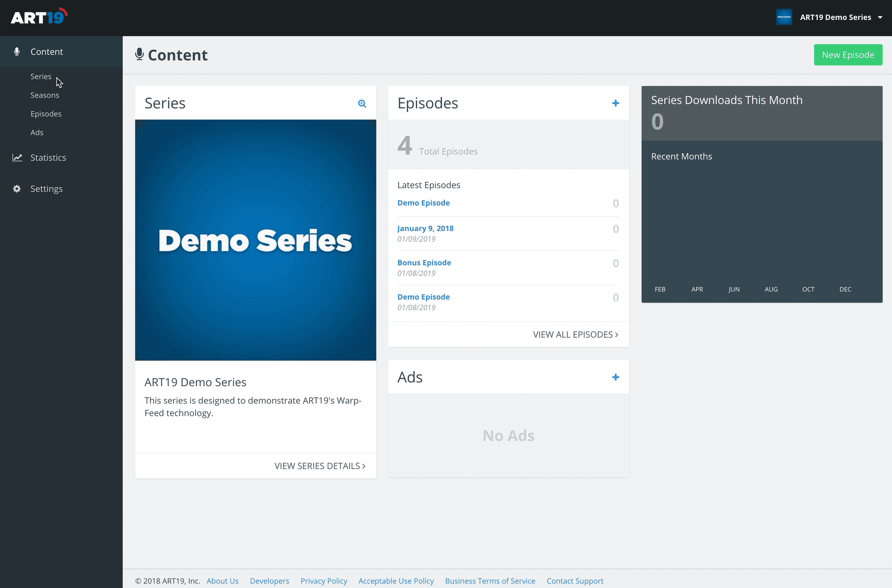This screenshot has width=892, height=588.
Task: Click the Recent Months chart label
Action: (681, 156)
